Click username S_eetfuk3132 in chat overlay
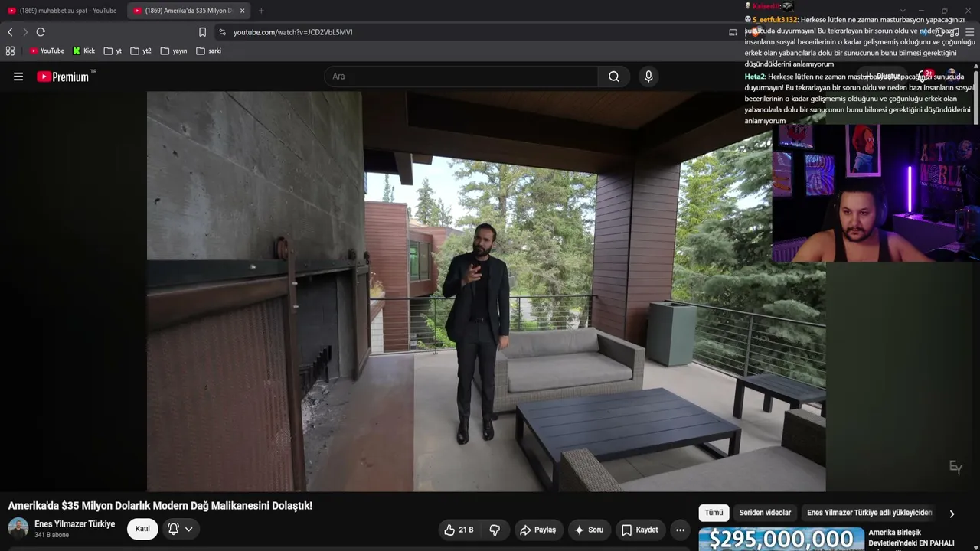This screenshot has width=980, height=551. point(775,20)
